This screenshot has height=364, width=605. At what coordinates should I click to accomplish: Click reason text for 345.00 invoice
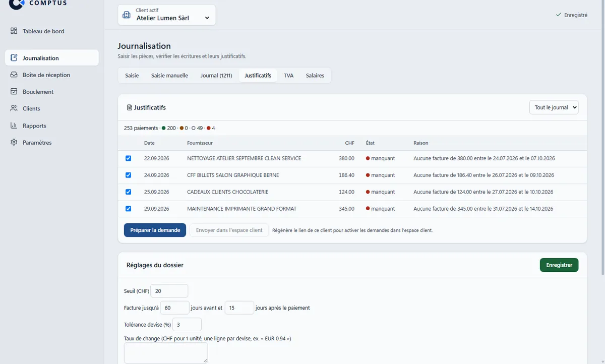click(x=483, y=209)
